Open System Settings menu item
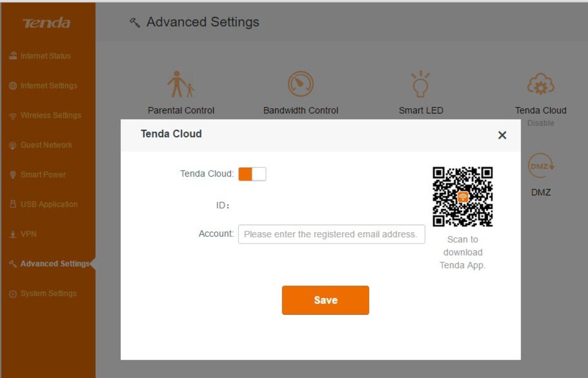The image size is (588, 378). point(48,294)
